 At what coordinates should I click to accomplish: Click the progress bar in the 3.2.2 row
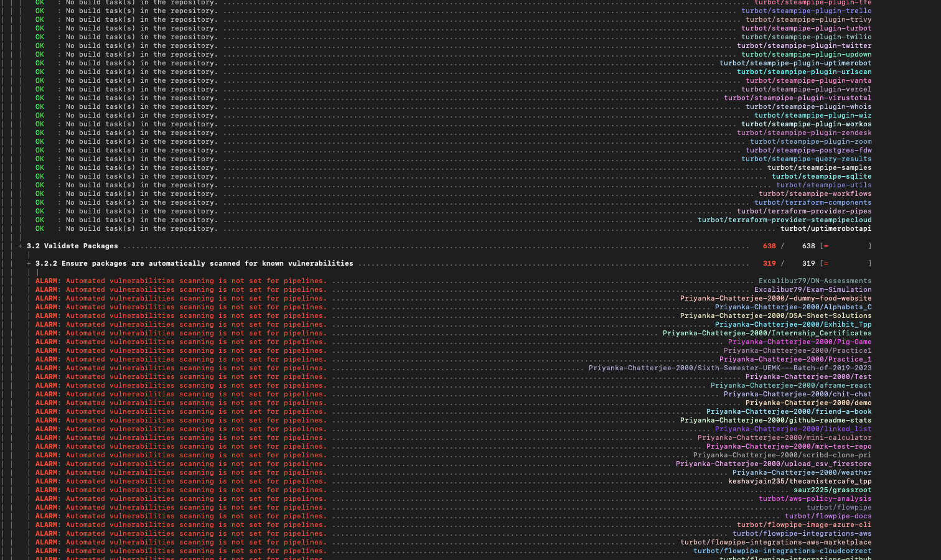coord(846,264)
